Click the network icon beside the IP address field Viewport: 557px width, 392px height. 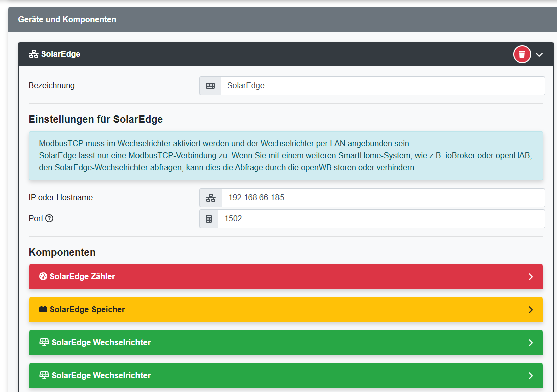211,198
